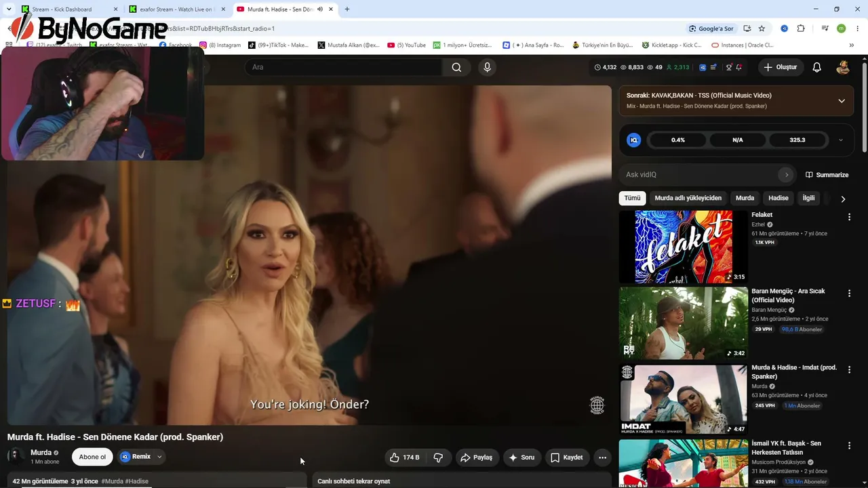Click the Abone ol subscribe button
This screenshot has width=868, height=488.
92,457
